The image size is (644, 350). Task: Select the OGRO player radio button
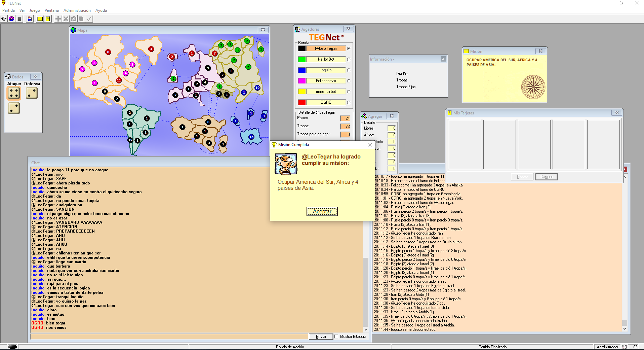[349, 103]
